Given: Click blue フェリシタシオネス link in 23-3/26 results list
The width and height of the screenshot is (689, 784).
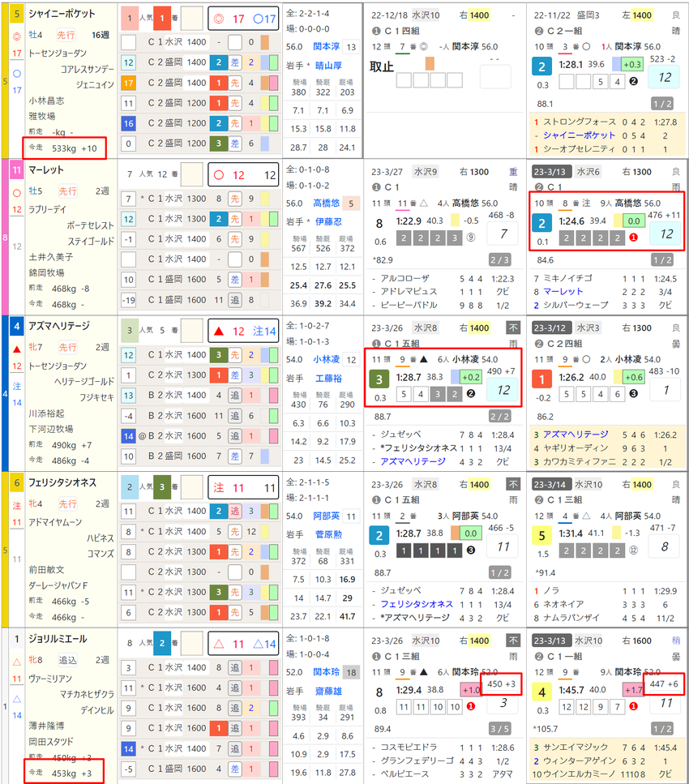Looking at the screenshot, I should tap(417, 604).
